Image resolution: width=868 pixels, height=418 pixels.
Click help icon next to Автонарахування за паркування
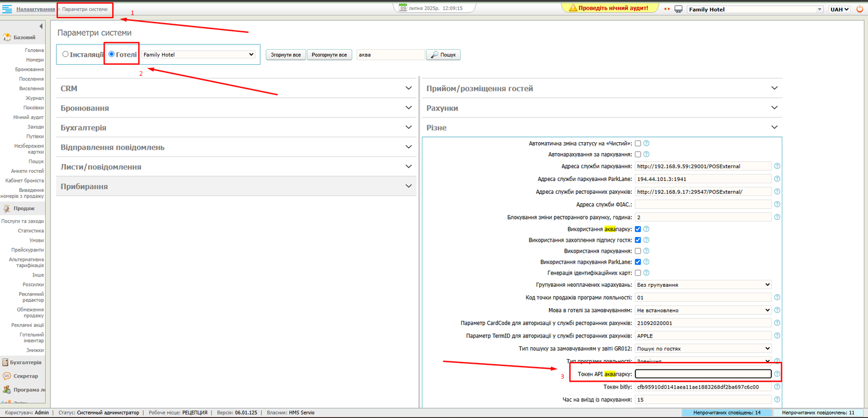pyautogui.click(x=646, y=154)
